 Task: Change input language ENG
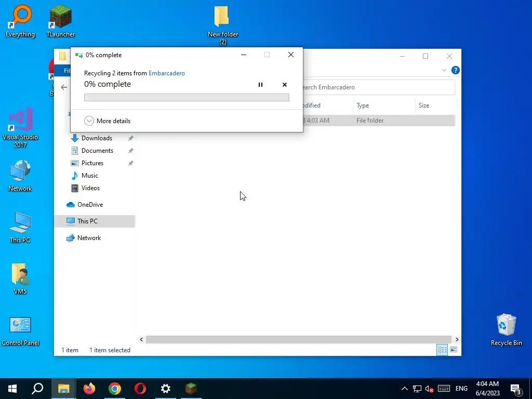461,389
